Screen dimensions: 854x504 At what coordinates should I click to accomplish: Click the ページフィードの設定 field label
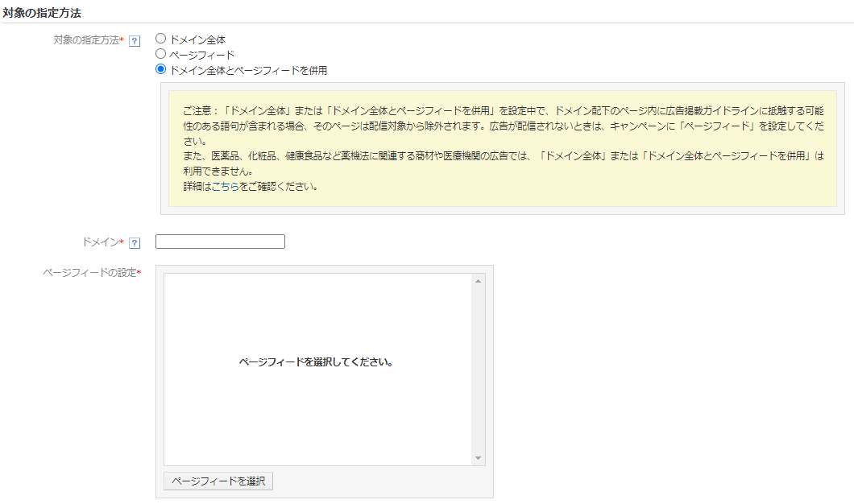(89, 273)
